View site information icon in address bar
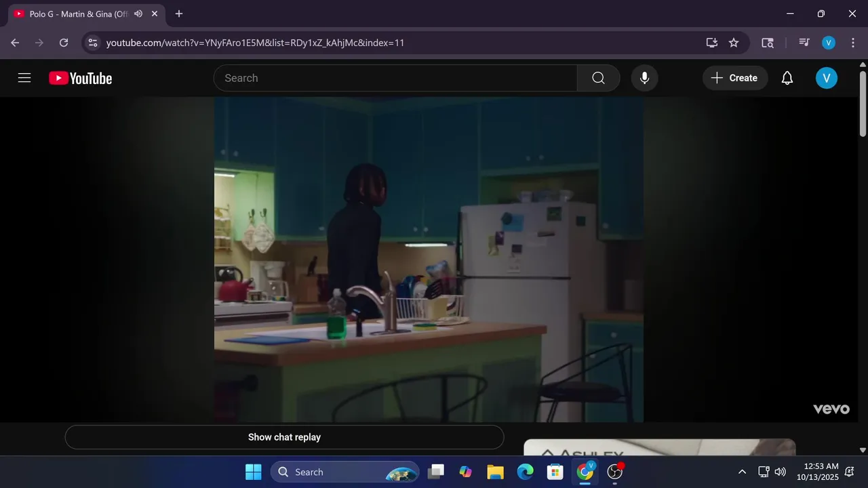The image size is (868, 488). (x=93, y=43)
